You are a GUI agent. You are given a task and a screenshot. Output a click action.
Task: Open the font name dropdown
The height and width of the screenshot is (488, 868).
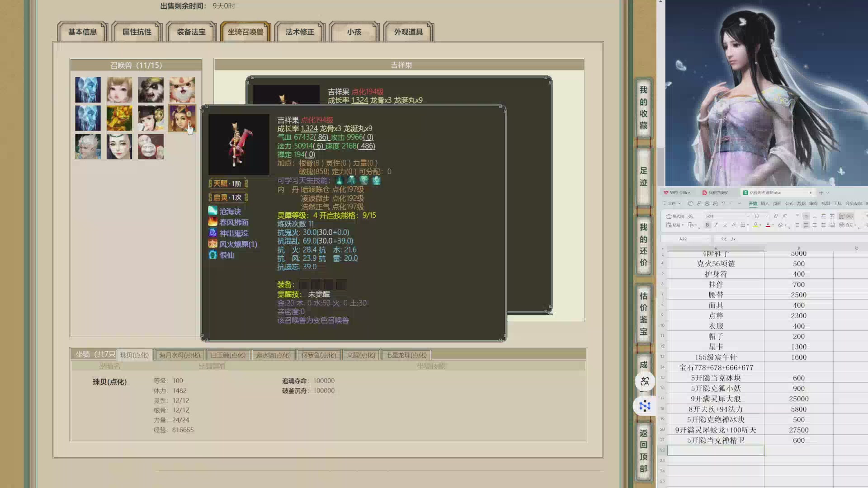click(x=748, y=216)
